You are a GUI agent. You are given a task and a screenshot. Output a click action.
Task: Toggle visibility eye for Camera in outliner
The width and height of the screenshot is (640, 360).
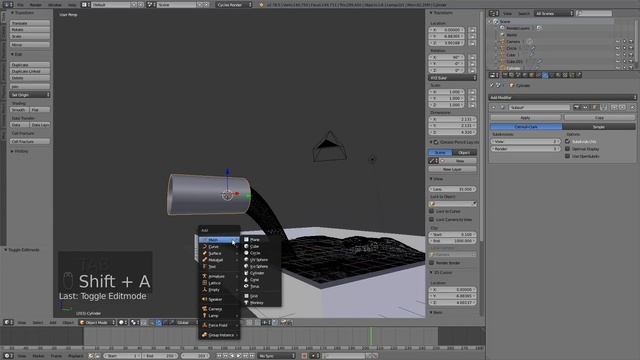coord(618,42)
